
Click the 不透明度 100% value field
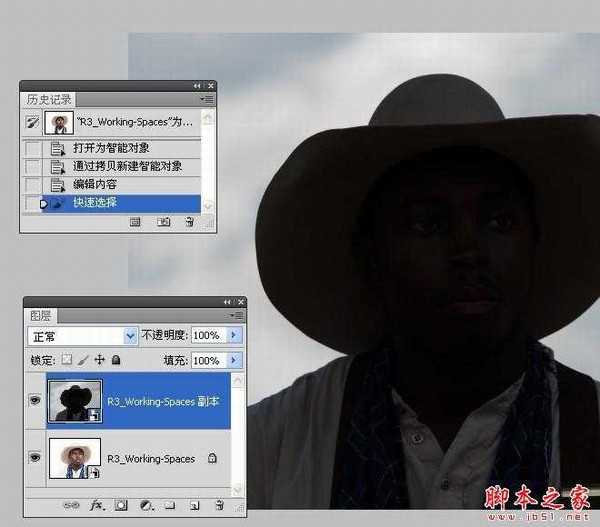click(209, 335)
